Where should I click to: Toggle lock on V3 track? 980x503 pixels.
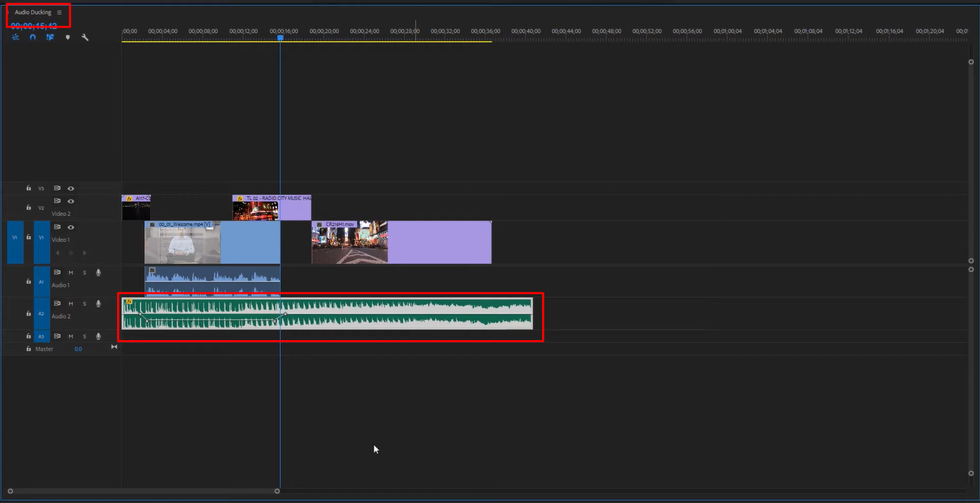tap(28, 188)
